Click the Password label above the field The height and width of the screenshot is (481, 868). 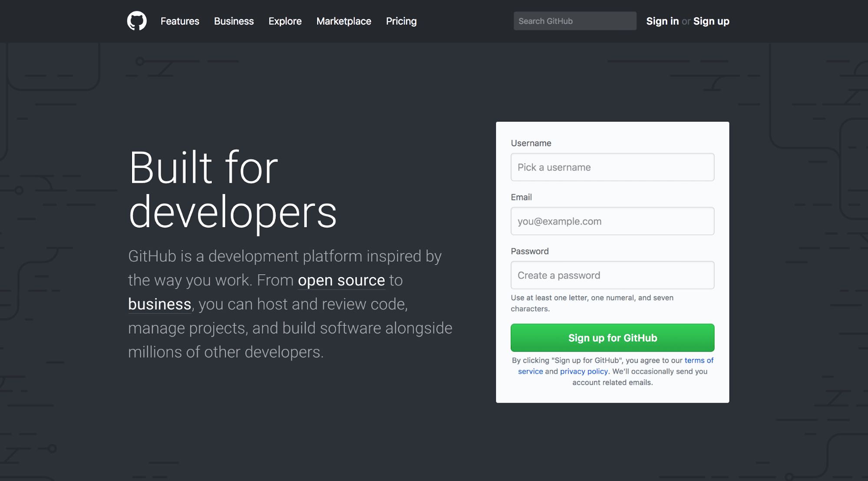[529, 251]
